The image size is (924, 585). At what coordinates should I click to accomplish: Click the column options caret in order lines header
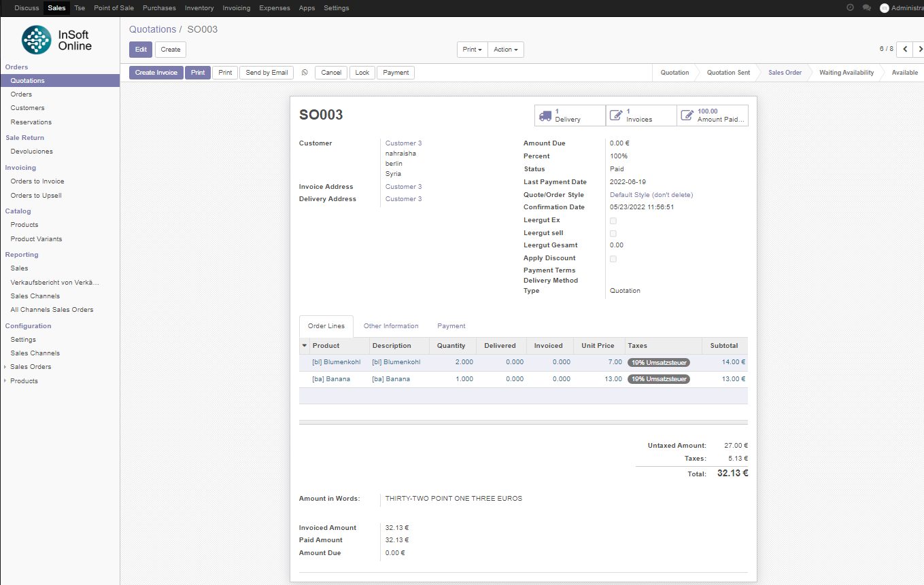click(305, 346)
